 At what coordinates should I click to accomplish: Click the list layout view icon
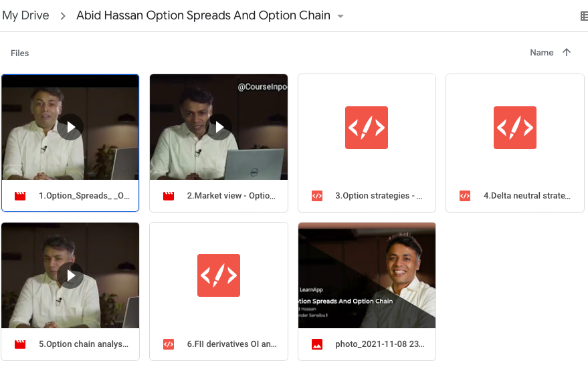tap(583, 16)
